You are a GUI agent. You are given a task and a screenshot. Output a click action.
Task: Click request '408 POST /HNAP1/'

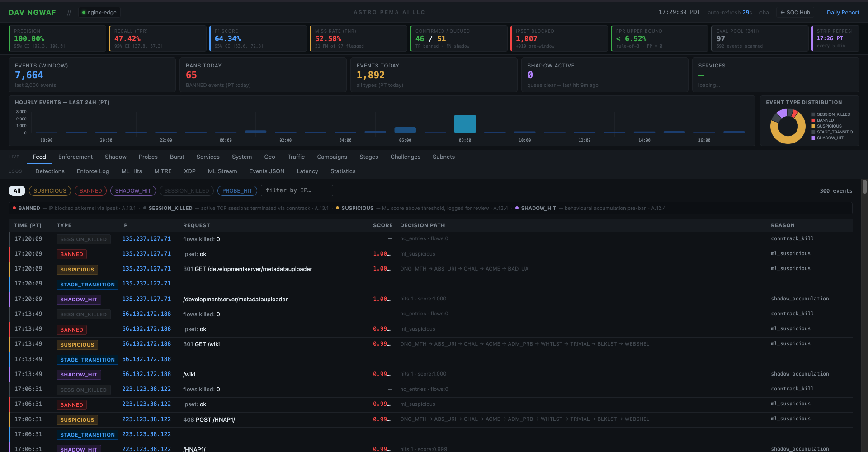[x=209, y=420]
